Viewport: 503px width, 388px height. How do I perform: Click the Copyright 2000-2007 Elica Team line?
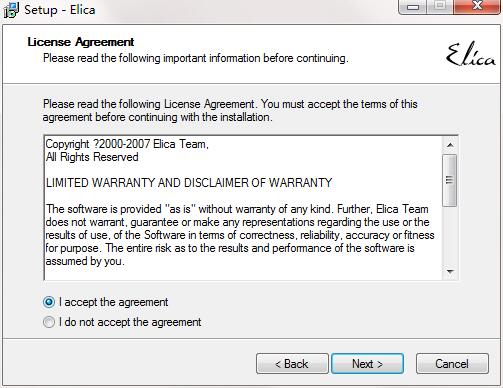pyautogui.click(x=127, y=144)
